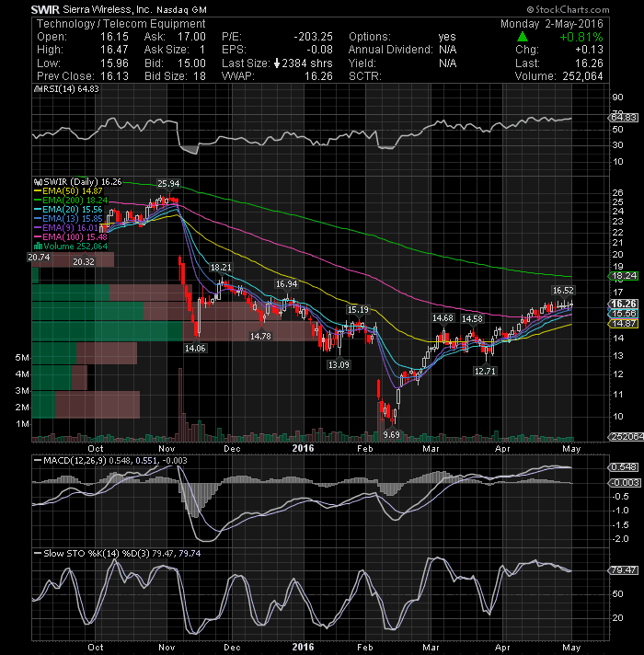Click the 252064 volume axis tag

(x=626, y=437)
